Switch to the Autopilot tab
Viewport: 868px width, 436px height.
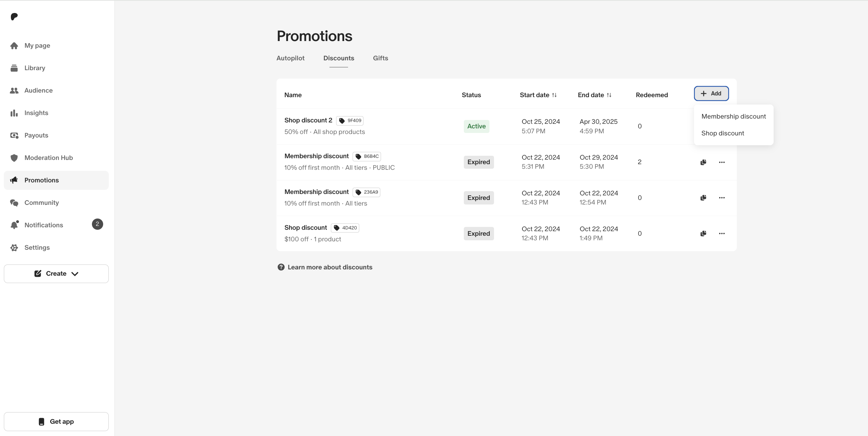pos(291,58)
